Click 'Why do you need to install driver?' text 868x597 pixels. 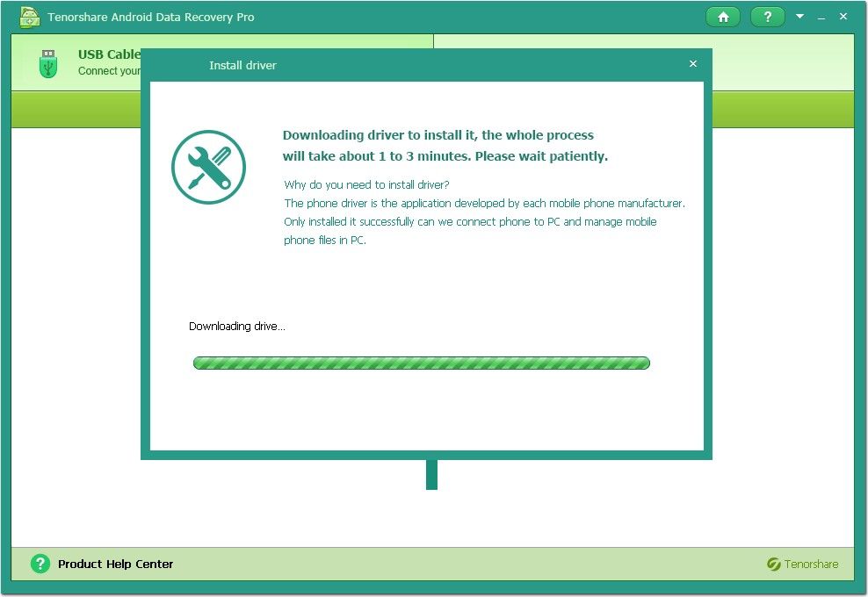click(x=366, y=184)
